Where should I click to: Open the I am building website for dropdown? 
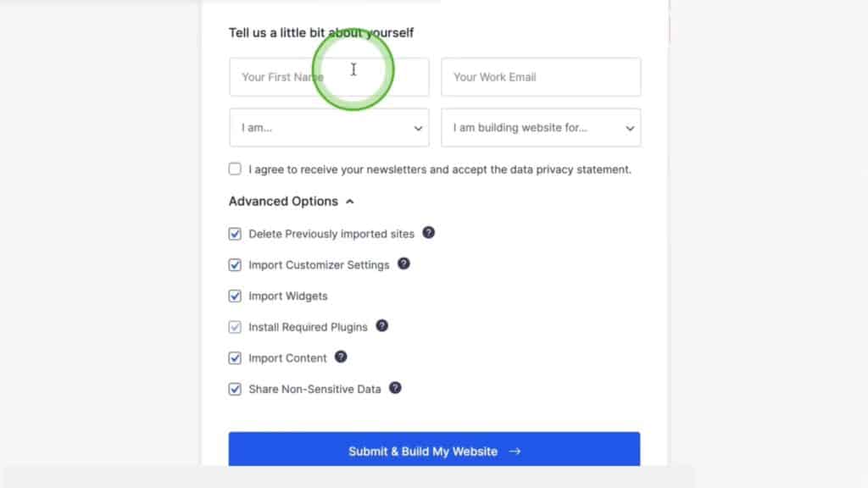tap(541, 128)
